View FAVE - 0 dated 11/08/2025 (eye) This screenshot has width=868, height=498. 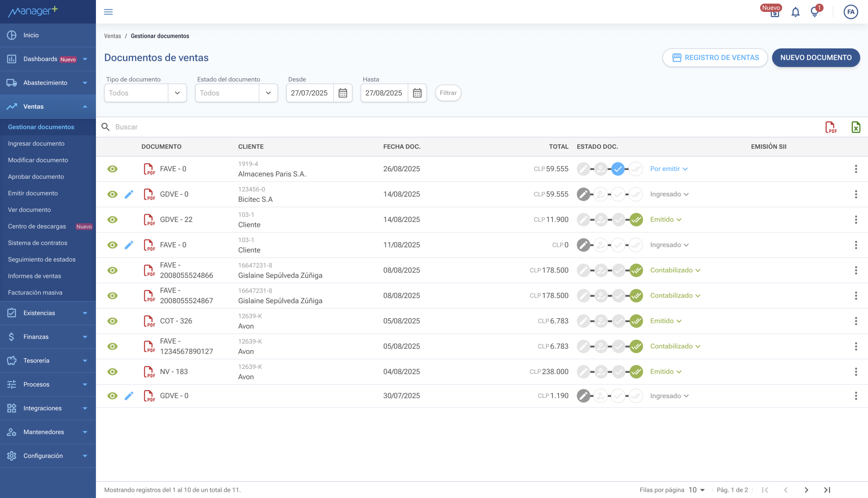(x=112, y=245)
